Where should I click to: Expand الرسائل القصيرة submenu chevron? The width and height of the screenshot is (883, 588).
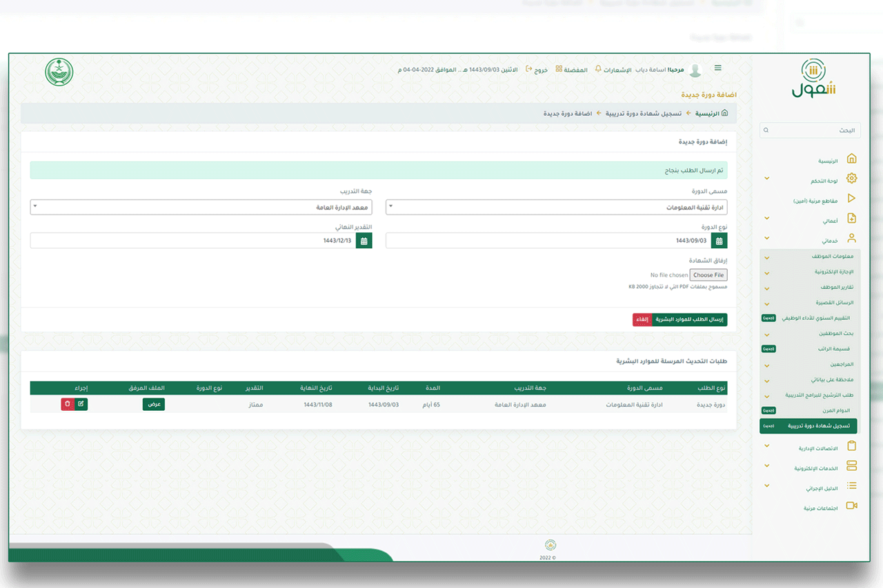[767, 304]
